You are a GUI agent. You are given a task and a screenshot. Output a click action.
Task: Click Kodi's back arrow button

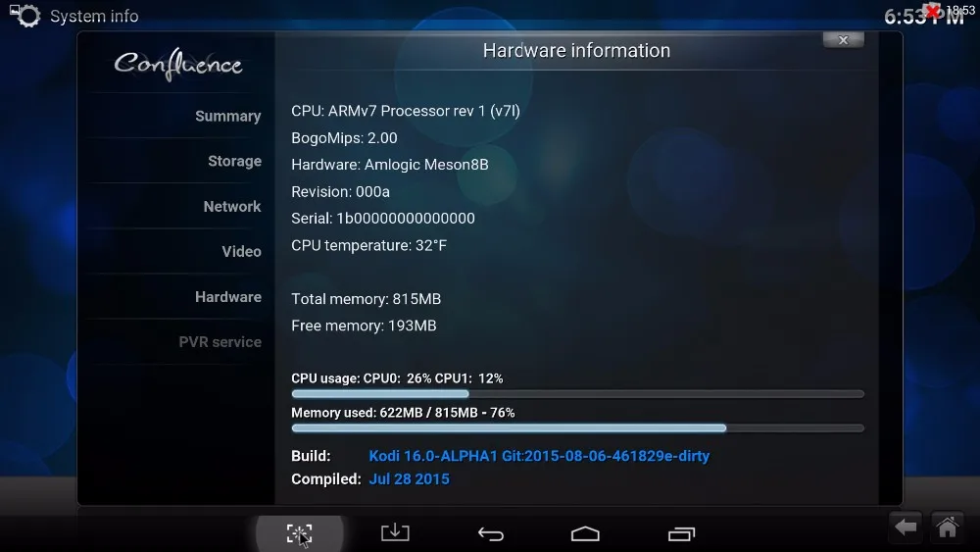tap(906, 527)
